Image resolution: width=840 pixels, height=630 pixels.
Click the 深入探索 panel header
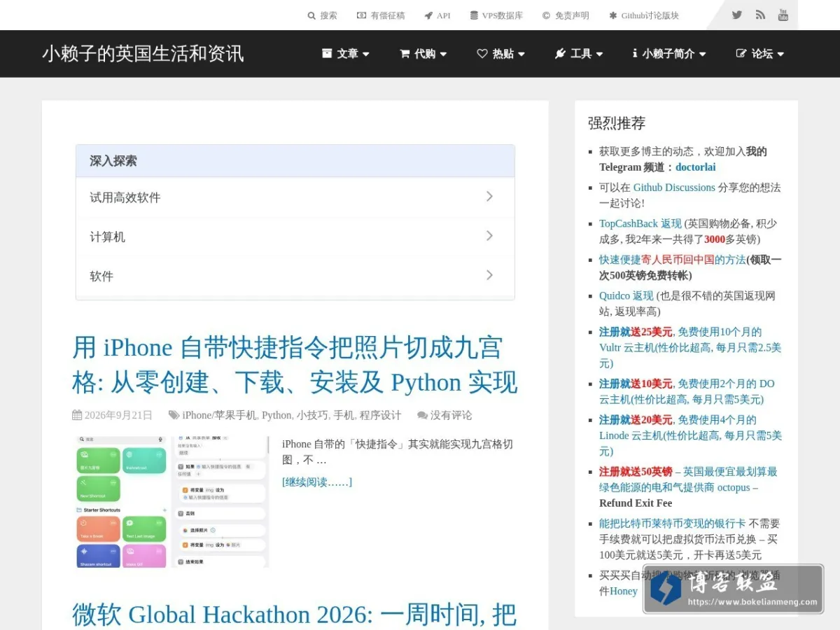point(295,161)
